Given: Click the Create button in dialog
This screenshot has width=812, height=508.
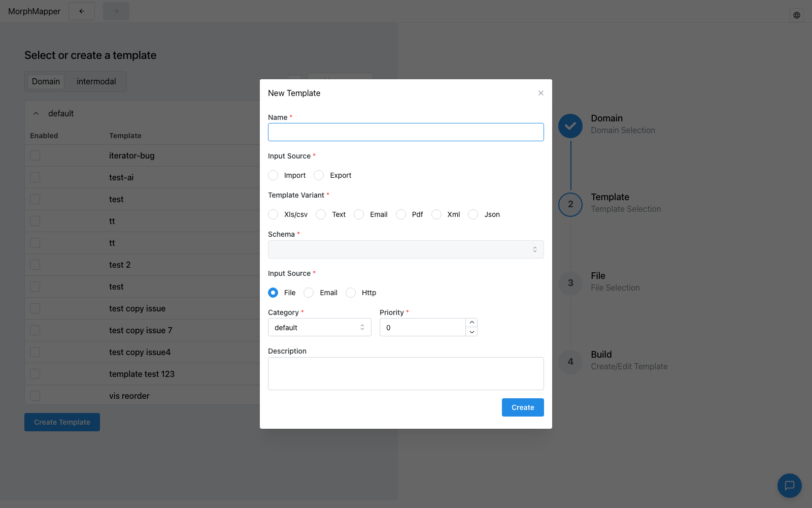Looking at the screenshot, I should click(x=523, y=407).
